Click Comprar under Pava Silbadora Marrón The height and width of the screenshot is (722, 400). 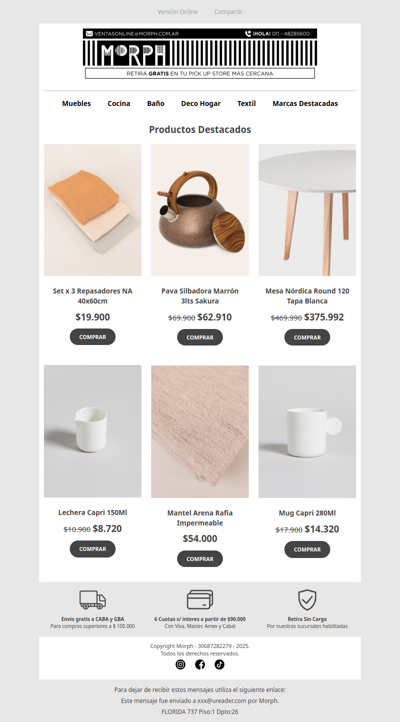click(x=200, y=337)
